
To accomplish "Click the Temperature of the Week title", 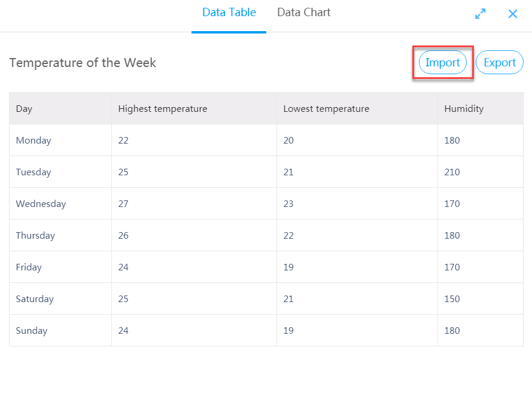I will [83, 63].
